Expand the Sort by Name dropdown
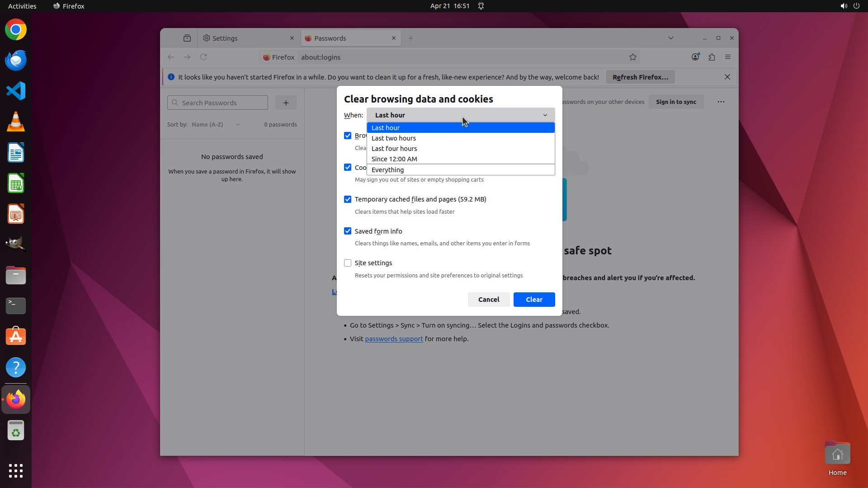The height and width of the screenshot is (488, 868). point(215,124)
